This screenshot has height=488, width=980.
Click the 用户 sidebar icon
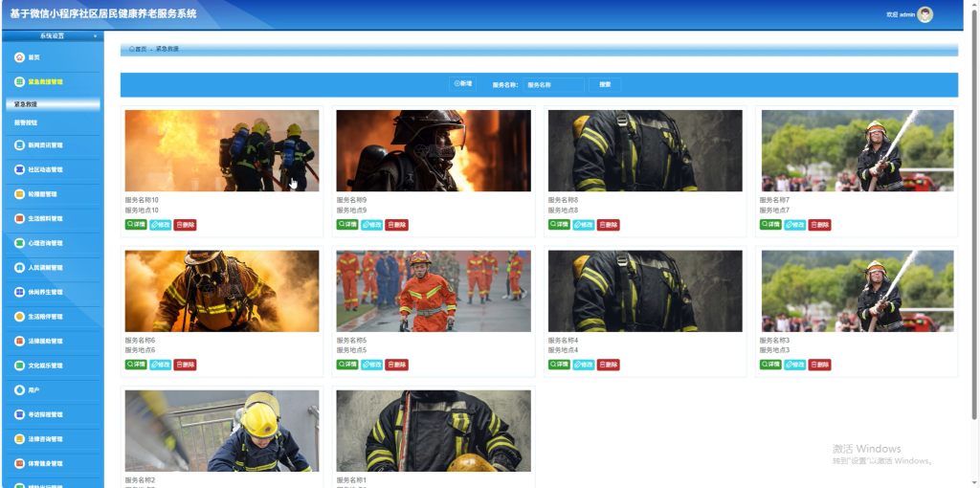click(x=19, y=389)
